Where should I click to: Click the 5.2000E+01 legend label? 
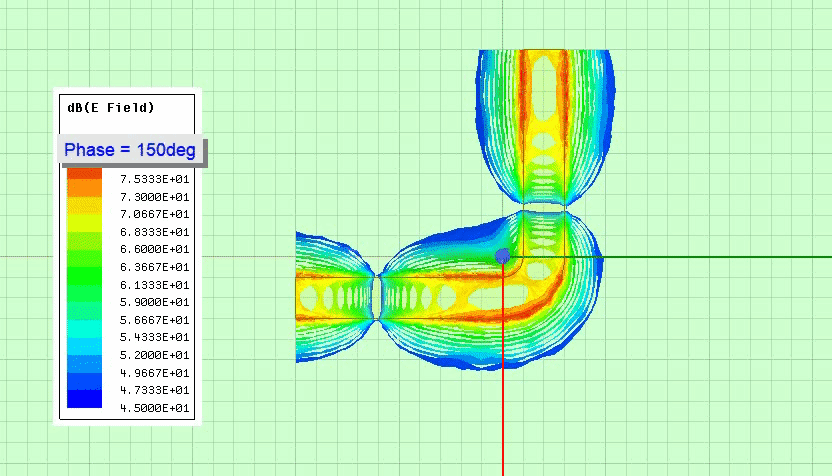[x=154, y=355]
